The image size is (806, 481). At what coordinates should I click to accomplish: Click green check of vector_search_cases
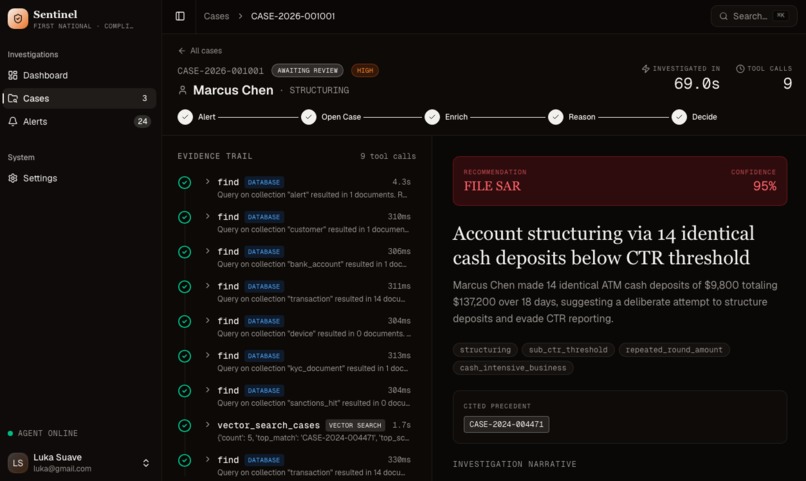tap(185, 426)
